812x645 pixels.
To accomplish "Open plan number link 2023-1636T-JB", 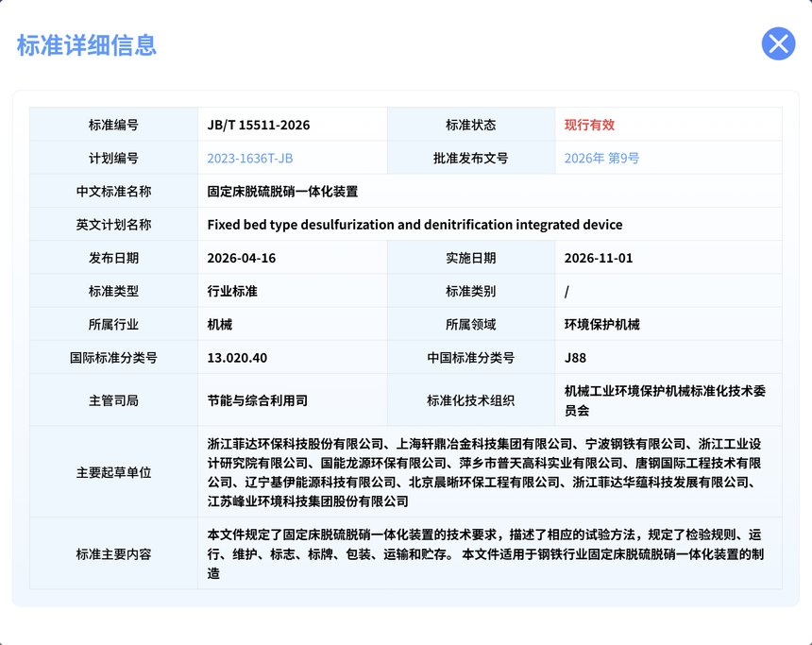I will [250, 159].
